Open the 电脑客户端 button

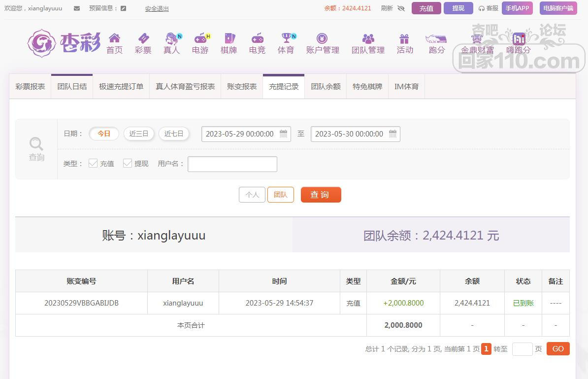coord(558,8)
